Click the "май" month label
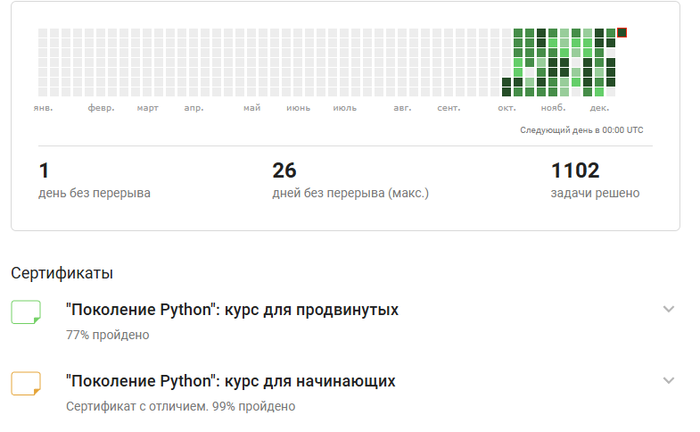This screenshot has width=700, height=432. coord(252,108)
